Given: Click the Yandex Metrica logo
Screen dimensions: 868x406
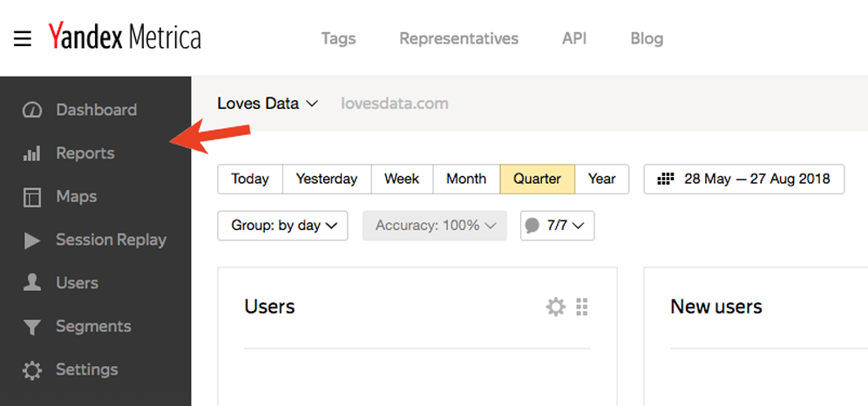Looking at the screenshot, I should [125, 37].
